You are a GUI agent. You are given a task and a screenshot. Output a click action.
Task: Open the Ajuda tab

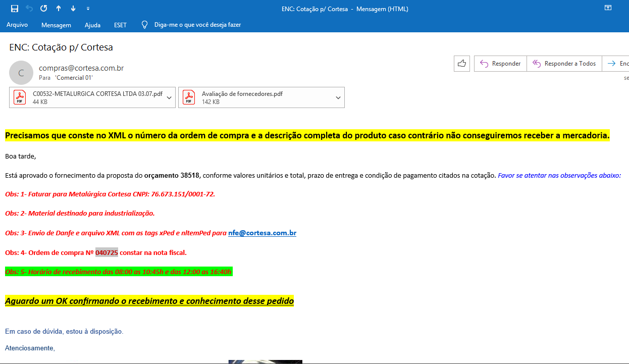92,25
